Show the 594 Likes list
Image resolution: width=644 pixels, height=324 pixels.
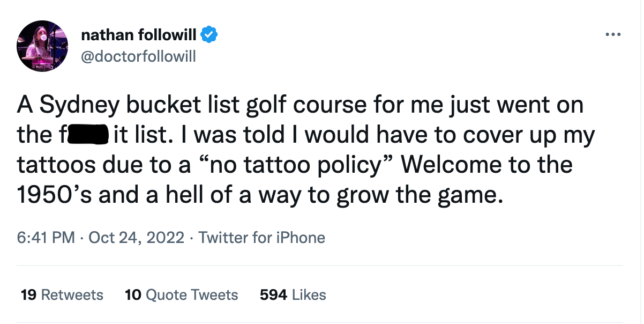[293, 295]
